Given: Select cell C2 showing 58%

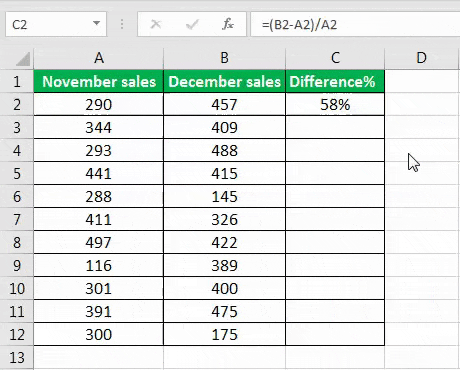Looking at the screenshot, I should coord(335,104).
